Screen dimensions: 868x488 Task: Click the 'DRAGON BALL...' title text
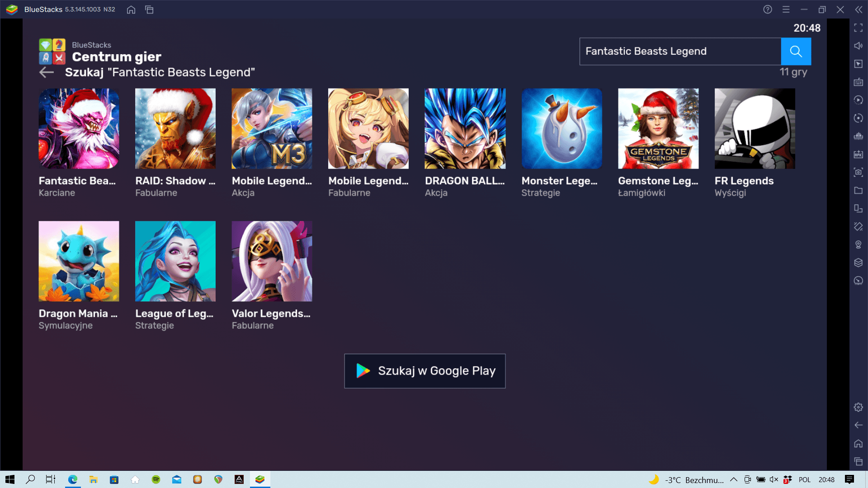coord(465,181)
